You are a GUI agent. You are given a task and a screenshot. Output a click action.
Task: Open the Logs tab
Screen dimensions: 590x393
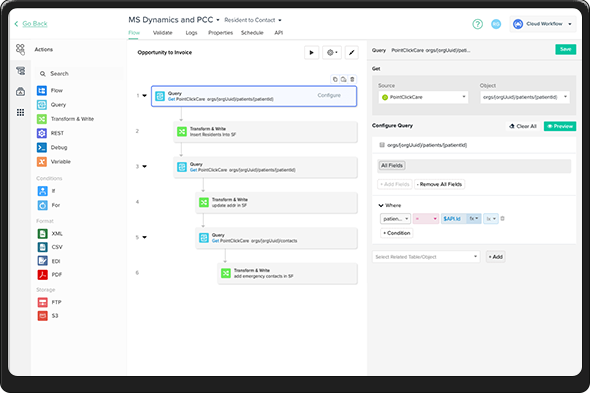191,33
